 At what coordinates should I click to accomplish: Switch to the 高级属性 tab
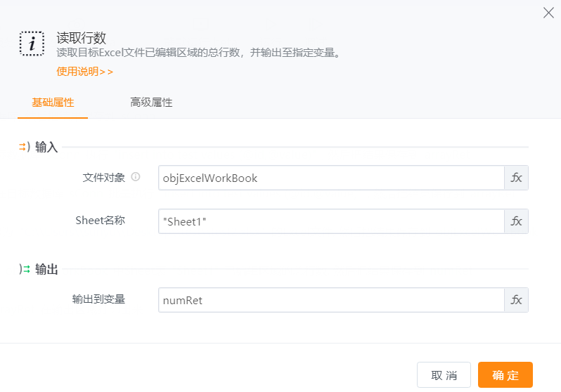click(x=151, y=103)
